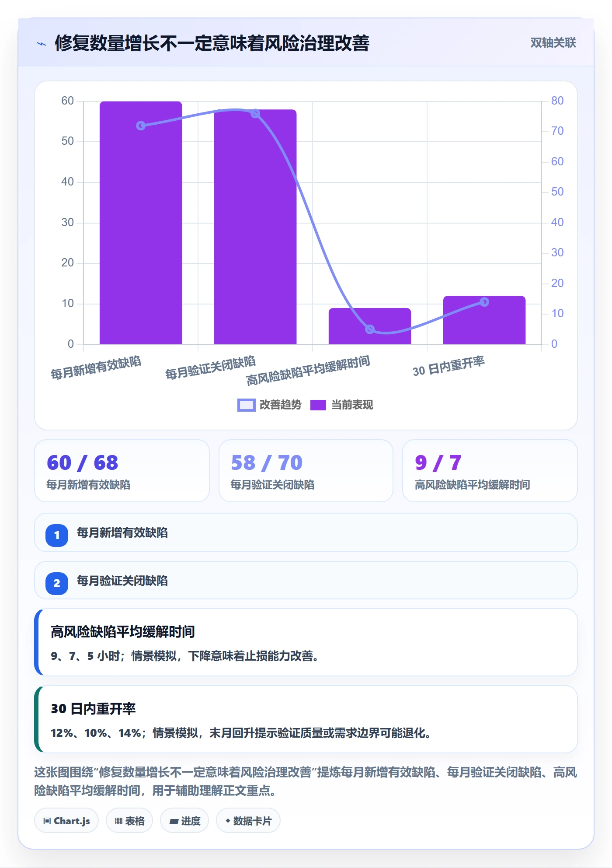Click the 双轴关联 label in the header
612x868 pixels.
(553, 43)
